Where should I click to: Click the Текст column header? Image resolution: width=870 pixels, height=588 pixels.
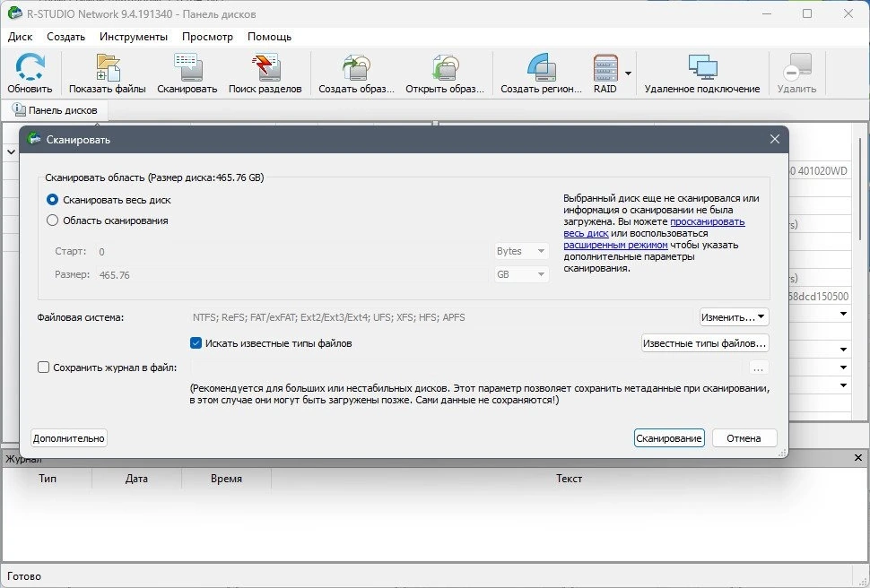(569, 478)
